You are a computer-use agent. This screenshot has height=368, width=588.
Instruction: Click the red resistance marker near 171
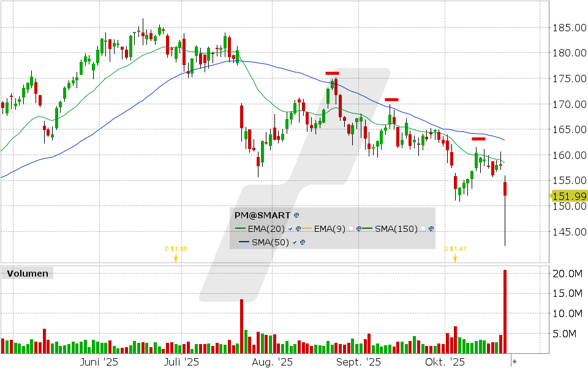point(391,99)
